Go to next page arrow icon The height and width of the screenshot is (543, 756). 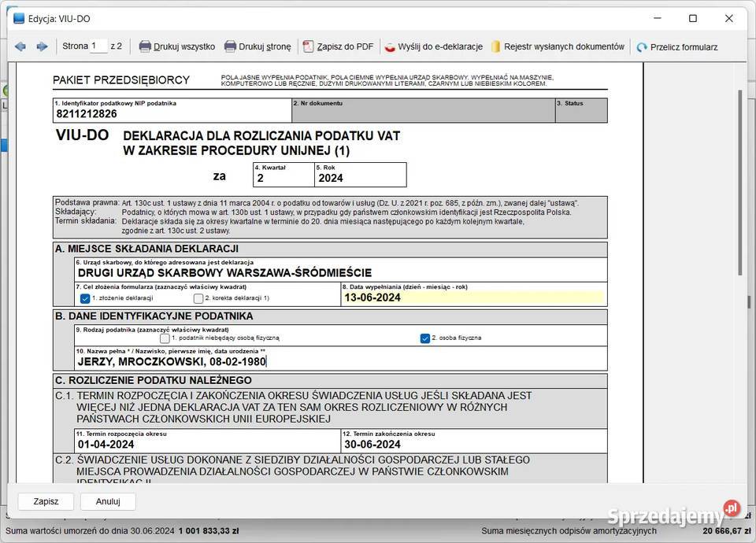(42, 46)
